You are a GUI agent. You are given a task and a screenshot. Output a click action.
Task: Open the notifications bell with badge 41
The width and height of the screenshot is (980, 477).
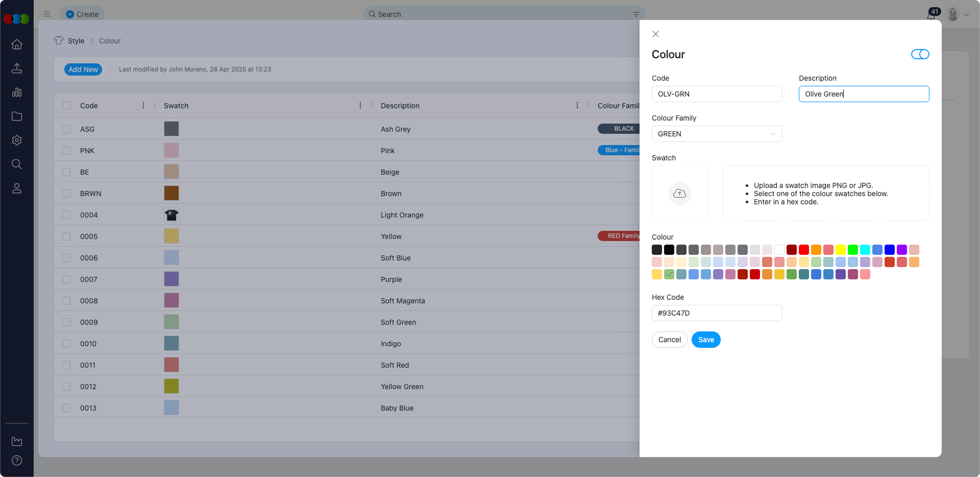tap(932, 14)
